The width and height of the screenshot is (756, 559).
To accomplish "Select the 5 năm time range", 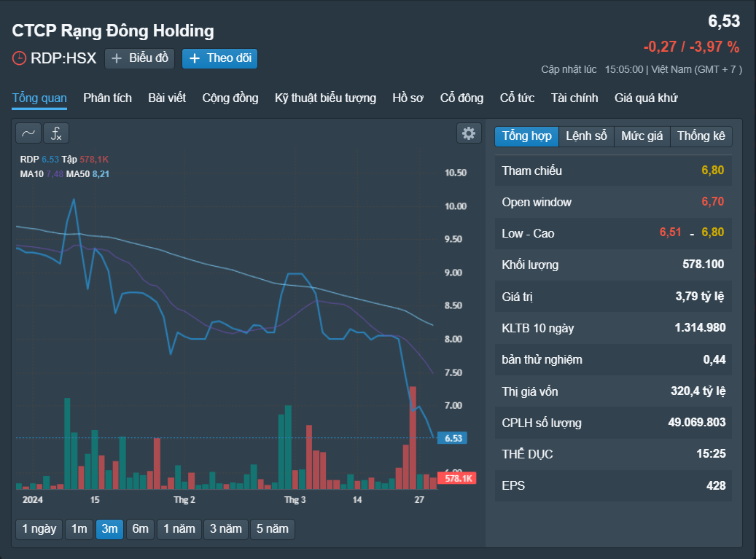I will [x=272, y=529].
